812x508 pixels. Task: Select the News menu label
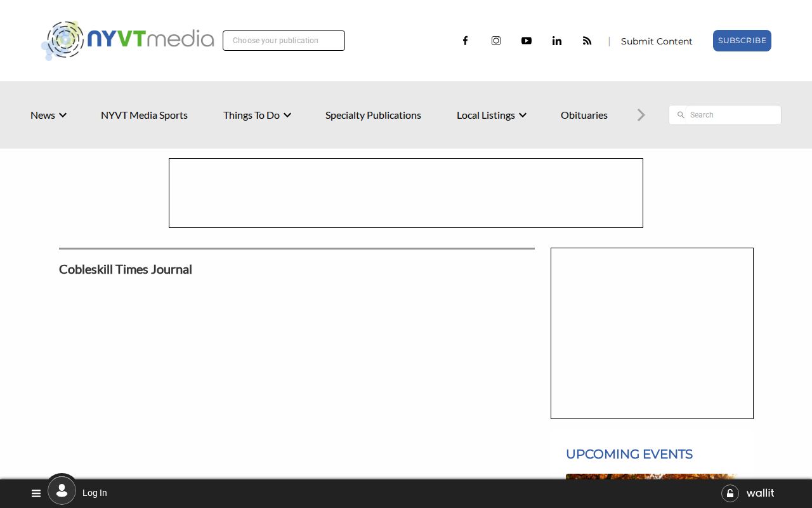[x=43, y=115]
